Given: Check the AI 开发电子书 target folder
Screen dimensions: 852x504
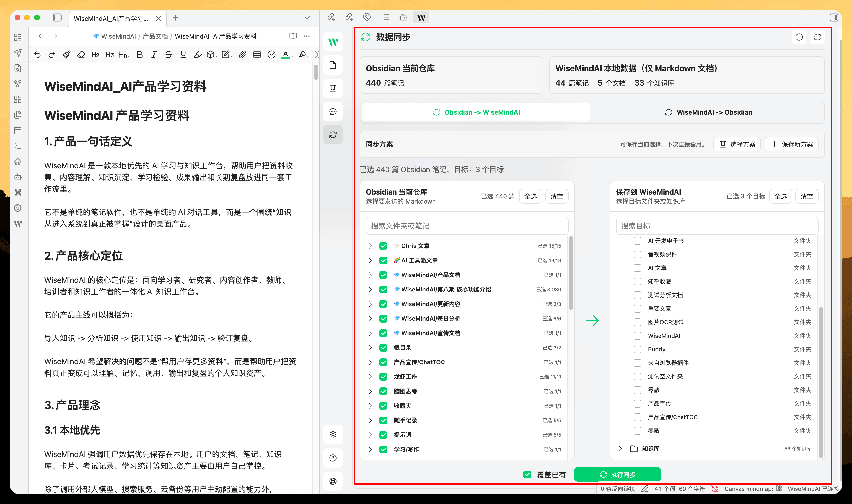Looking at the screenshot, I should (x=637, y=241).
